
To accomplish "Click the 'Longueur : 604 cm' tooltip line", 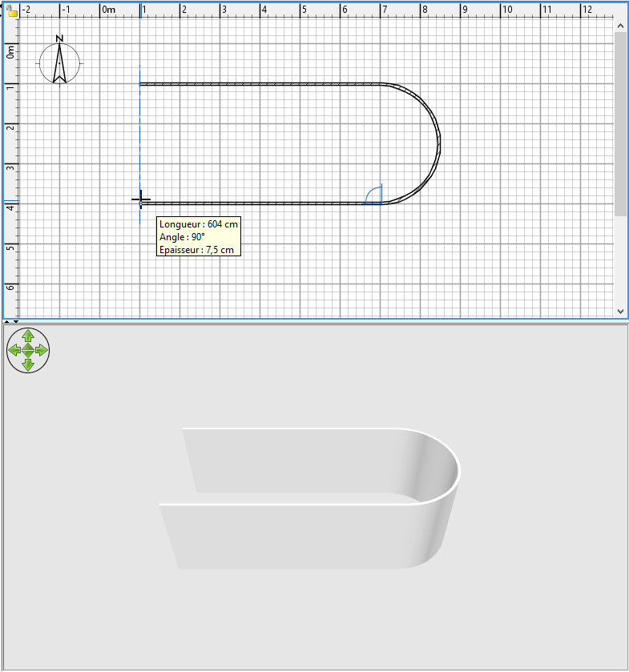I will (x=199, y=224).
